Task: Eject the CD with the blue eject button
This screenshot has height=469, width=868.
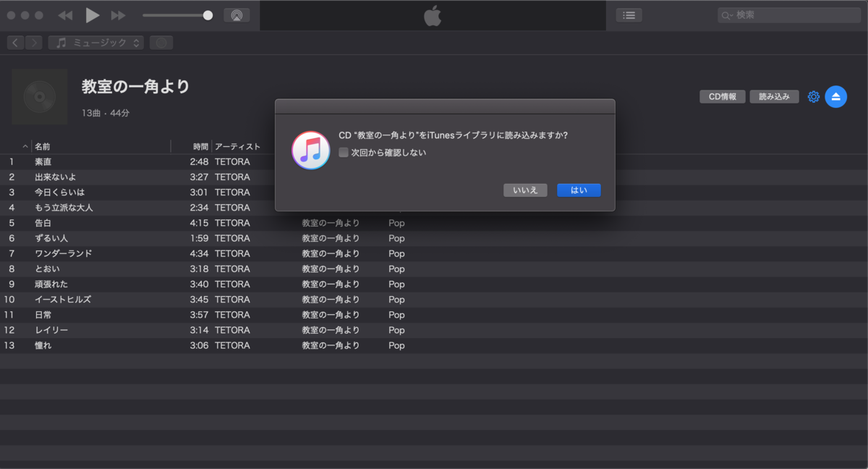Action: click(836, 96)
